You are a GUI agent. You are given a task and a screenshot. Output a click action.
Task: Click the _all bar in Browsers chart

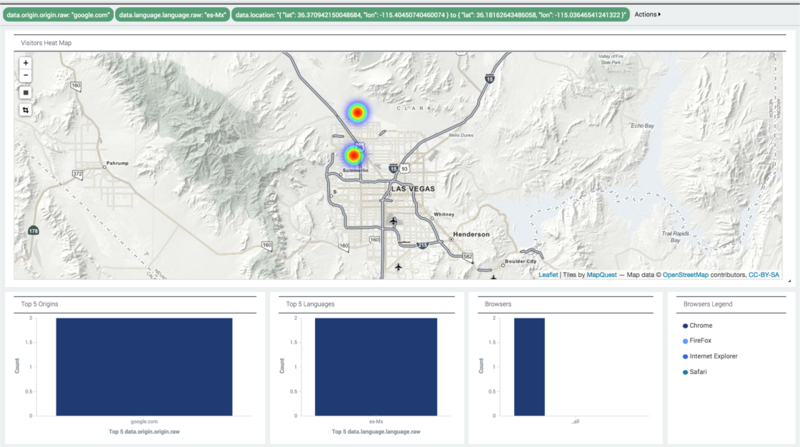click(529, 367)
